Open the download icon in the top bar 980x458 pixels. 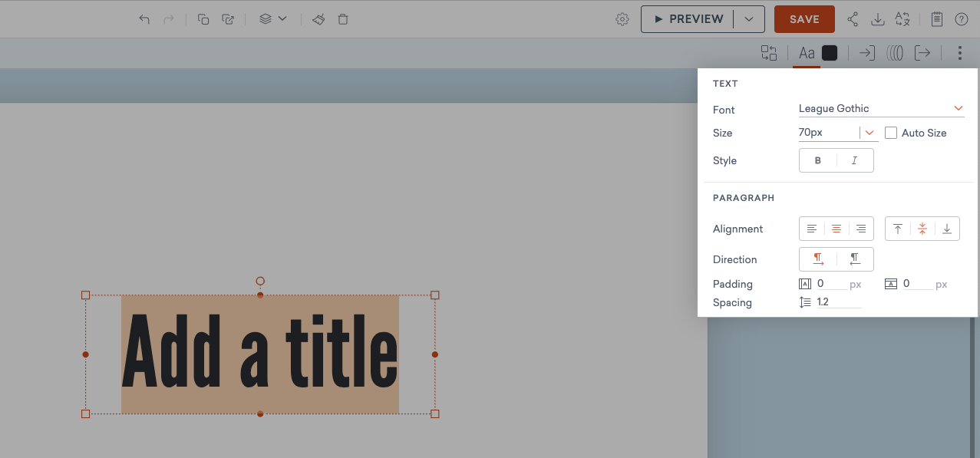877,18
